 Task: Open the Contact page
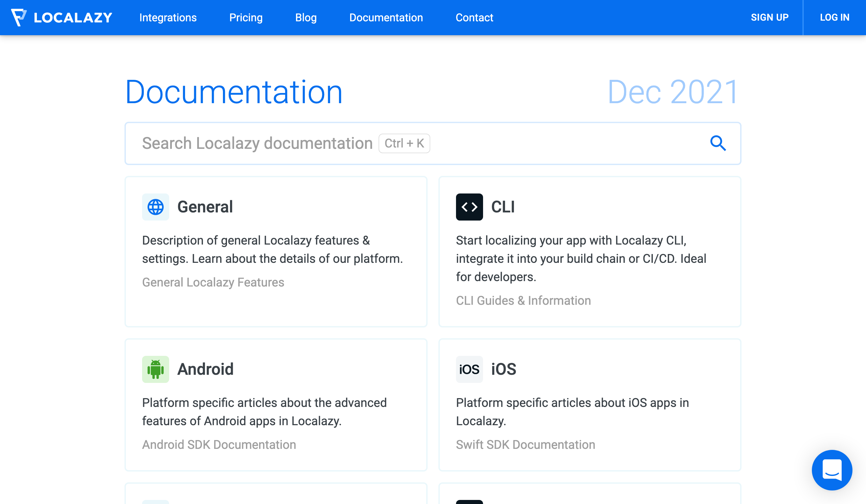click(474, 18)
